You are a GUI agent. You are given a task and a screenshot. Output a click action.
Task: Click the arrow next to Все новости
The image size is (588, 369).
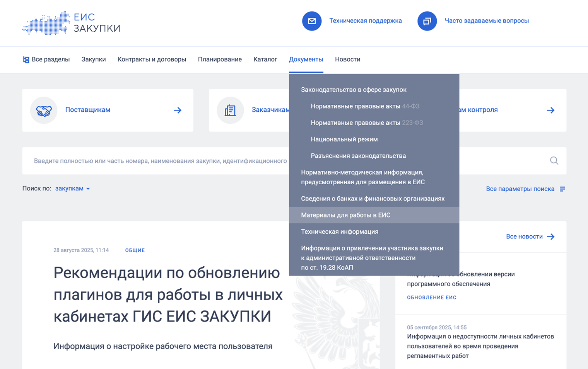pyautogui.click(x=551, y=236)
